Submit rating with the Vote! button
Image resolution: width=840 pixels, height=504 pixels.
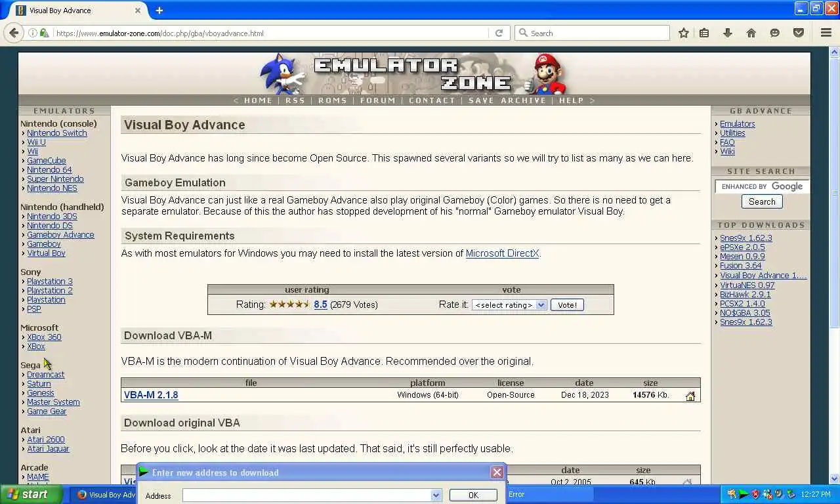coord(567,304)
